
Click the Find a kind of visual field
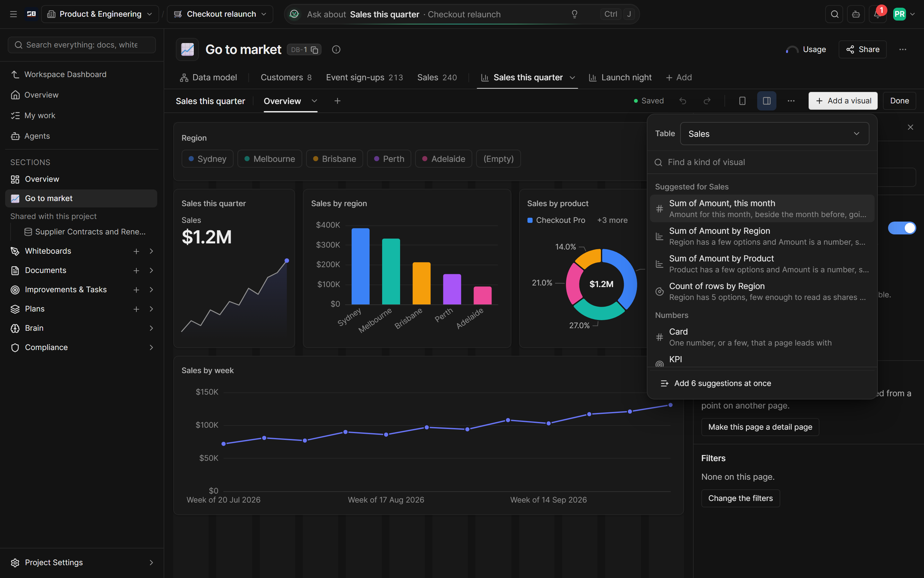click(x=762, y=162)
